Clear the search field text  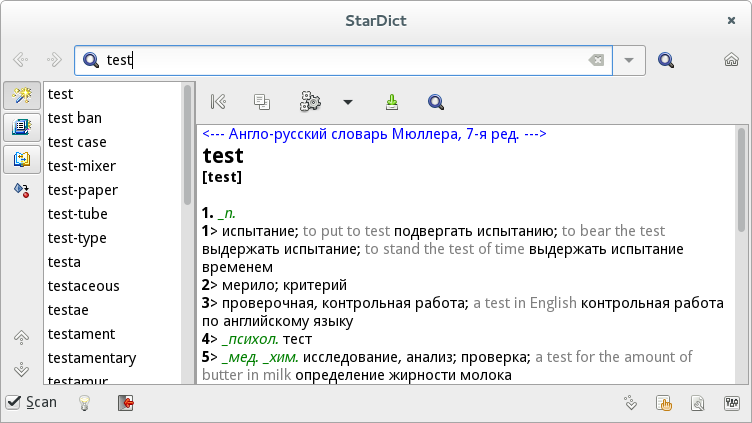pyautogui.click(x=597, y=60)
